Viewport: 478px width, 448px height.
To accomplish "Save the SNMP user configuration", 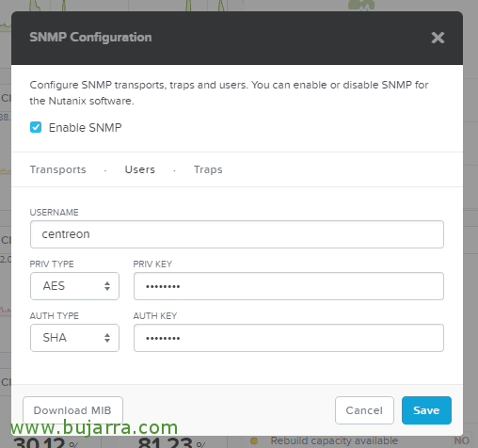I will [x=426, y=410].
